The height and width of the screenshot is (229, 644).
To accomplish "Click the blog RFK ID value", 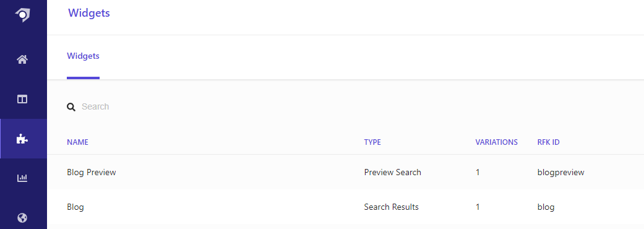I will click(x=546, y=207).
